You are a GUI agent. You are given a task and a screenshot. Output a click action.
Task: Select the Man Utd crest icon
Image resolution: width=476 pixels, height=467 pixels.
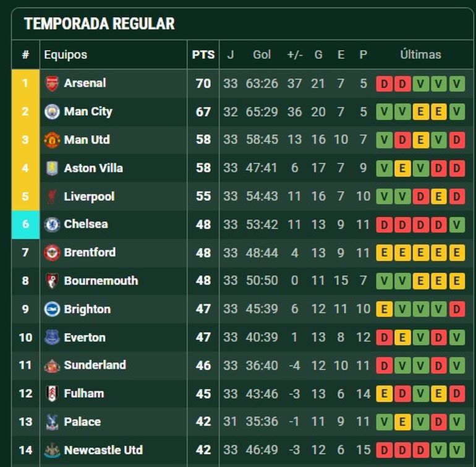tap(53, 140)
